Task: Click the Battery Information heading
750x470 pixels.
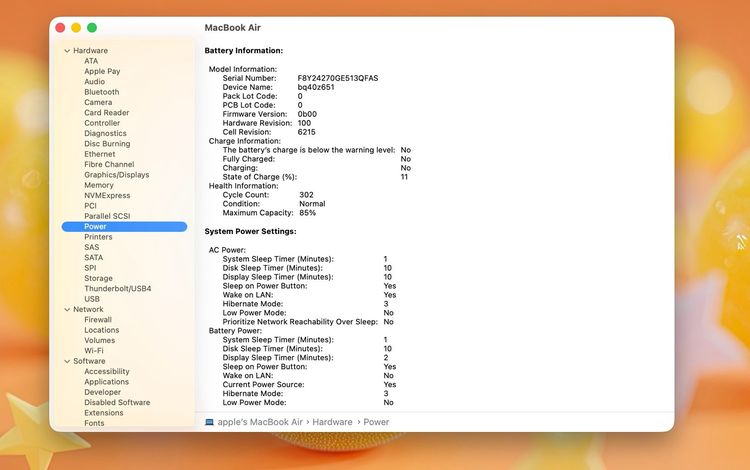Action: [243, 51]
